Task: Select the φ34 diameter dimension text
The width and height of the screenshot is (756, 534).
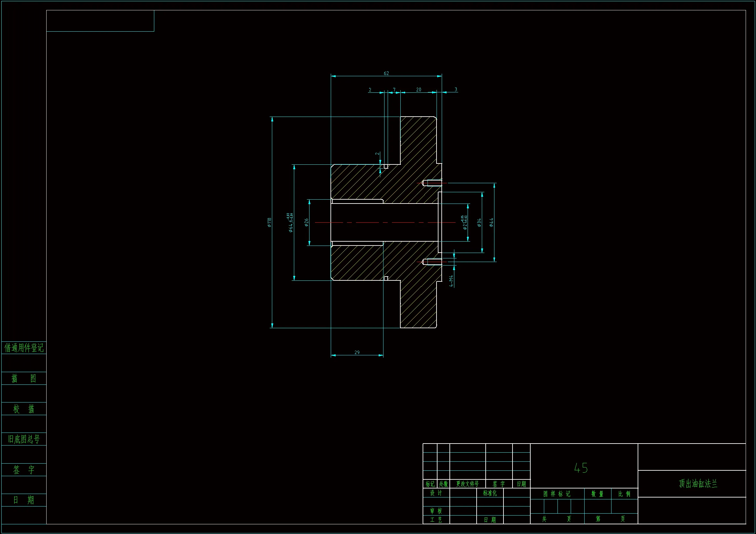Action: coord(479,222)
